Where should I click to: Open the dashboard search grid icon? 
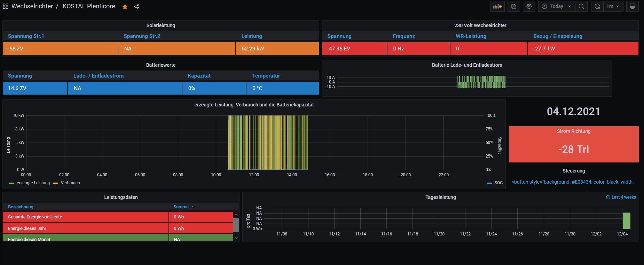coord(6,6)
